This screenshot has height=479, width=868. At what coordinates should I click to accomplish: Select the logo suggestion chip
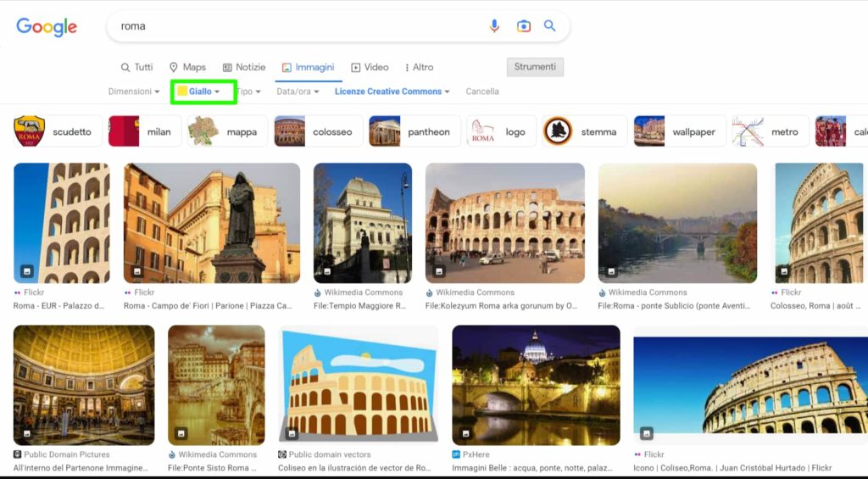pyautogui.click(x=502, y=131)
